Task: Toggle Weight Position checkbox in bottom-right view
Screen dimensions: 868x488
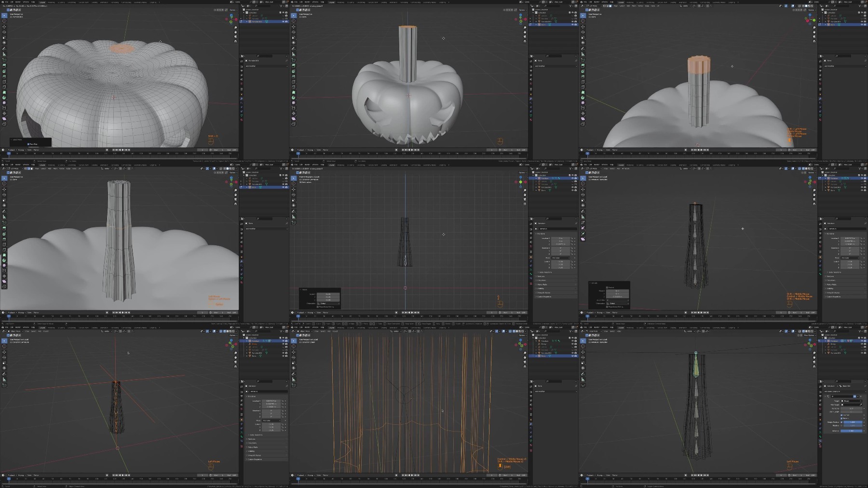Action: tap(841, 422)
